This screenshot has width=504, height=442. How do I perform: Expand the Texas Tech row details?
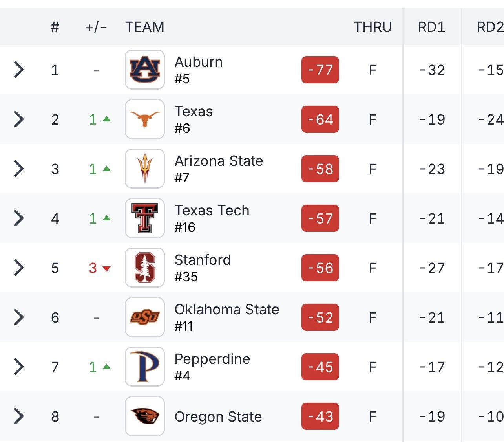tap(18, 218)
